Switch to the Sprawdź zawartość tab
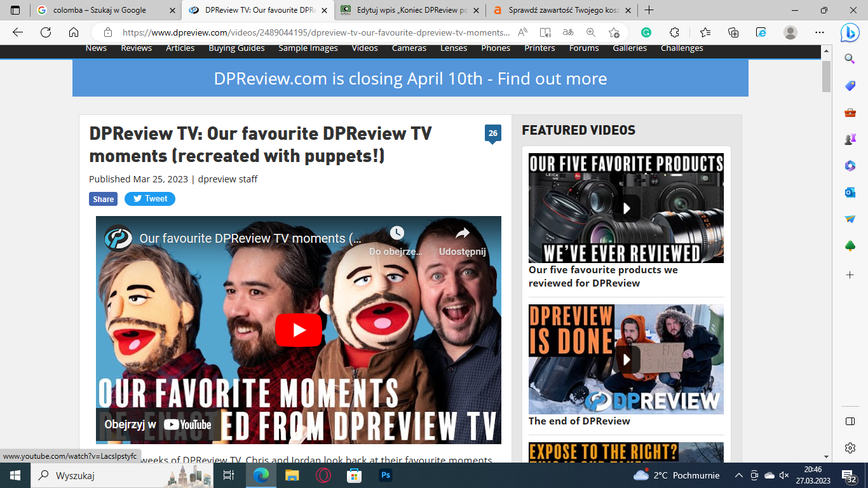 pos(563,10)
